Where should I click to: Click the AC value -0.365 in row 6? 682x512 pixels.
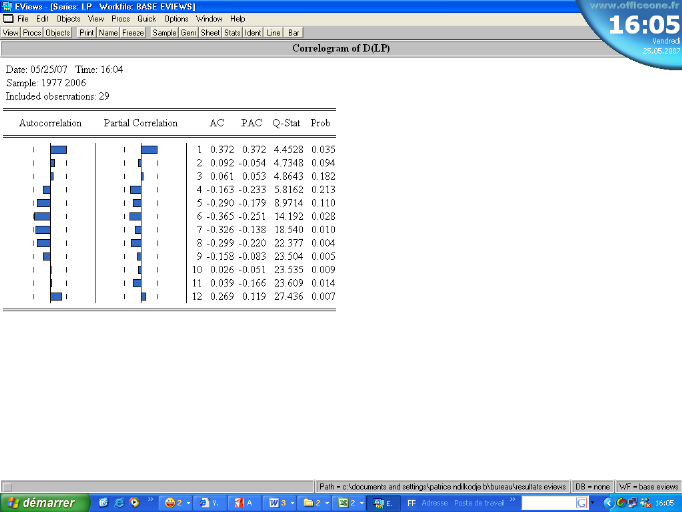point(221,216)
